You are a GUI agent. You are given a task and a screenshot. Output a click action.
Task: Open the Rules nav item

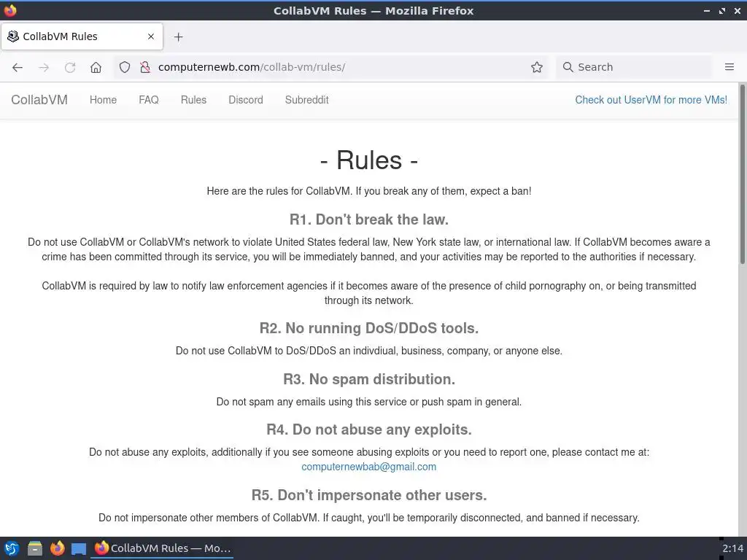193,100
